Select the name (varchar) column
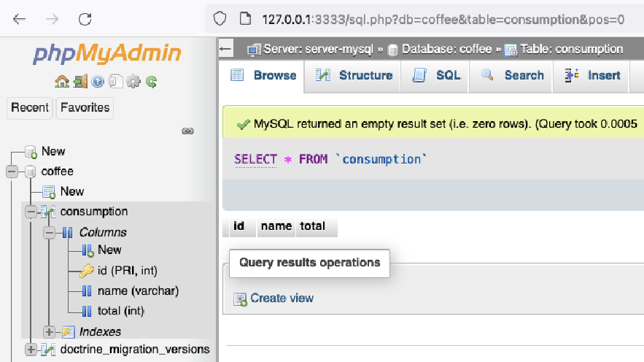The height and width of the screenshot is (362, 644). click(x=138, y=291)
